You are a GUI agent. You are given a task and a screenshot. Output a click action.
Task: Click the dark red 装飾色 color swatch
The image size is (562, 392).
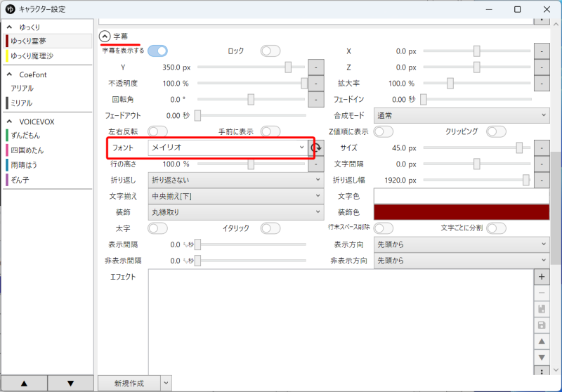point(462,212)
